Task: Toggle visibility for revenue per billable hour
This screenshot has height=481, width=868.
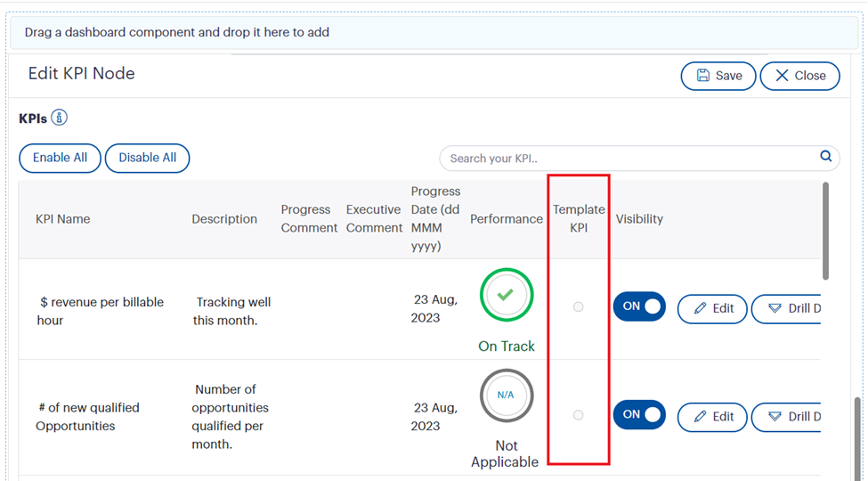Action: pos(639,306)
